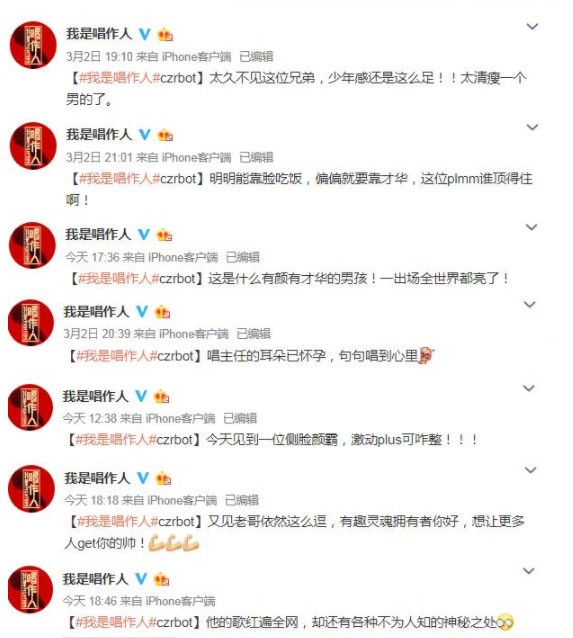This screenshot has width=573, height=638.
Task: Open the chevron menu on the 18:18 post
Action: click(x=530, y=470)
